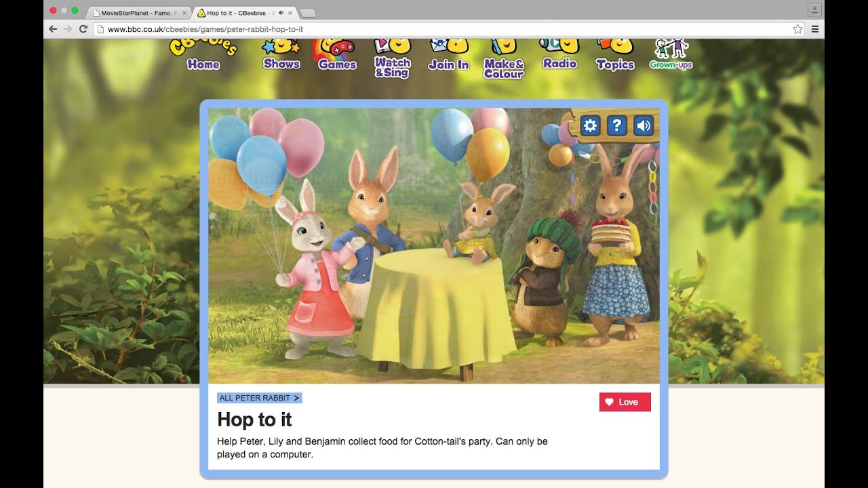Screen dimensions: 868x488
Task: Click the Peter Rabbit game scene
Action: point(434,246)
